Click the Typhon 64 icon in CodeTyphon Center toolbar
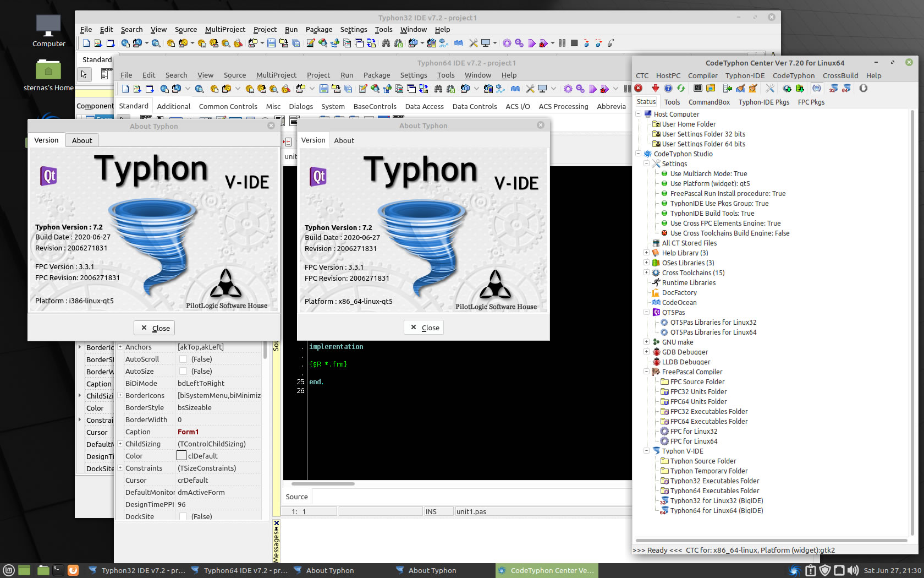924x578 pixels. click(x=846, y=88)
